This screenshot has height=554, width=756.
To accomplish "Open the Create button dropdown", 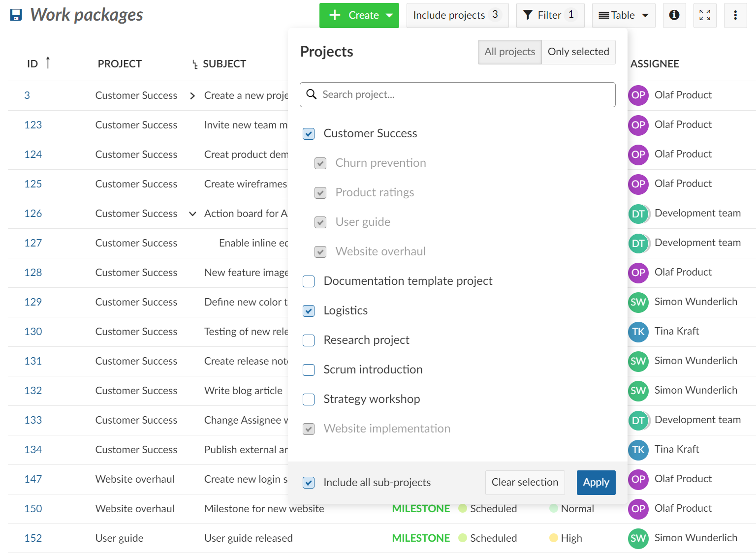I will (x=389, y=15).
